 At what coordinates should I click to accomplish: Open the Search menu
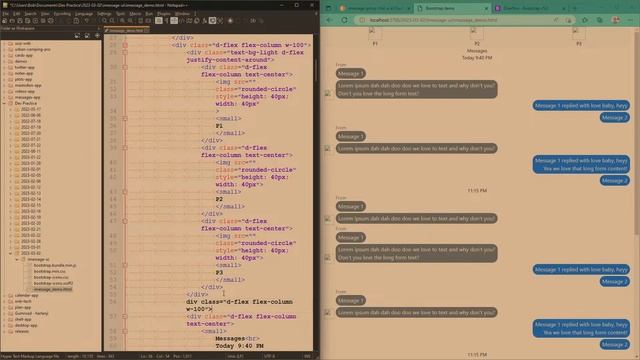coord(30,14)
